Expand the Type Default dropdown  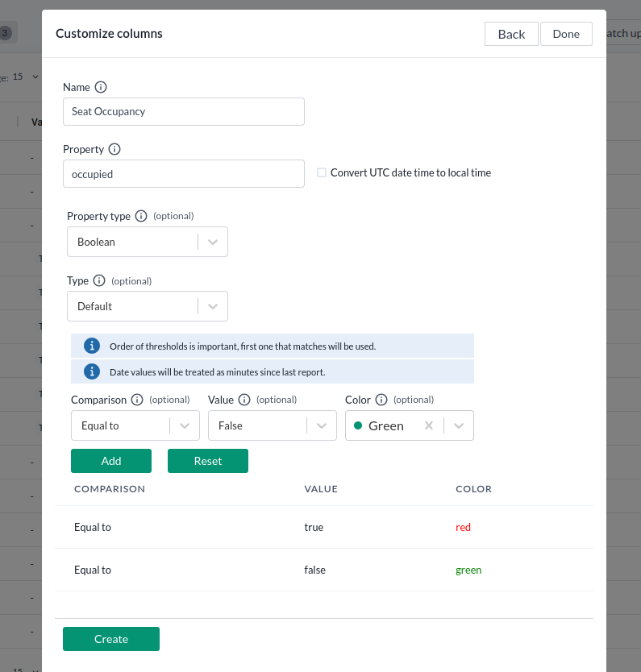(148, 306)
